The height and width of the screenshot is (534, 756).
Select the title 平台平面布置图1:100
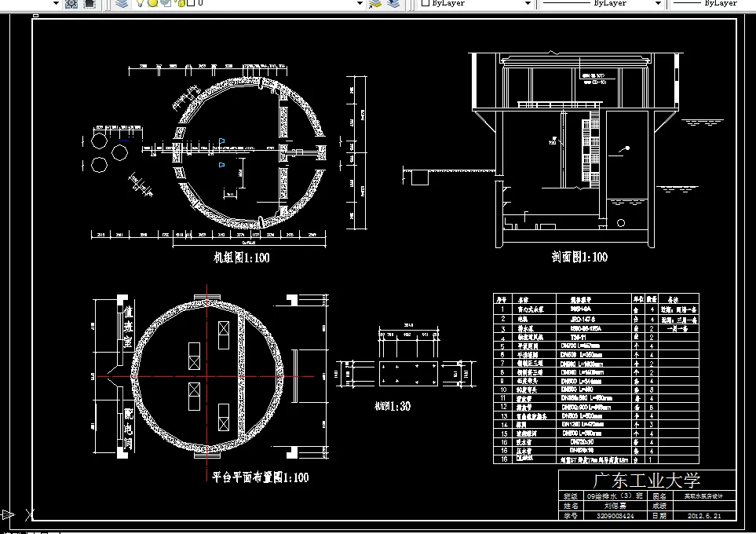(261, 477)
